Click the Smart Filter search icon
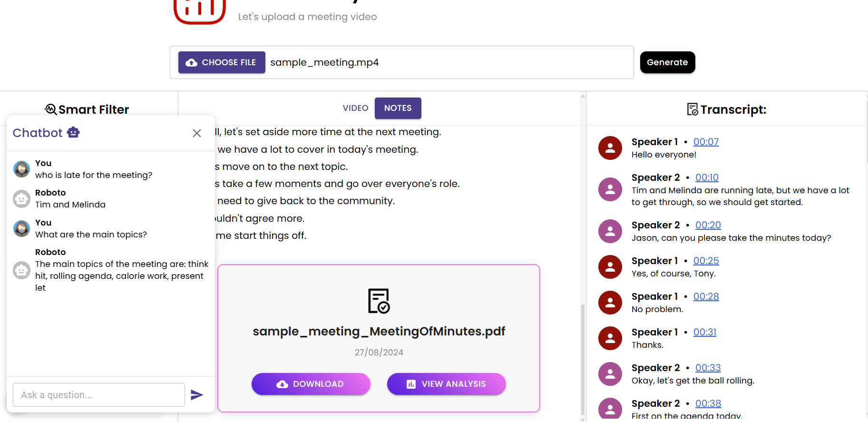 (x=50, y=109)
